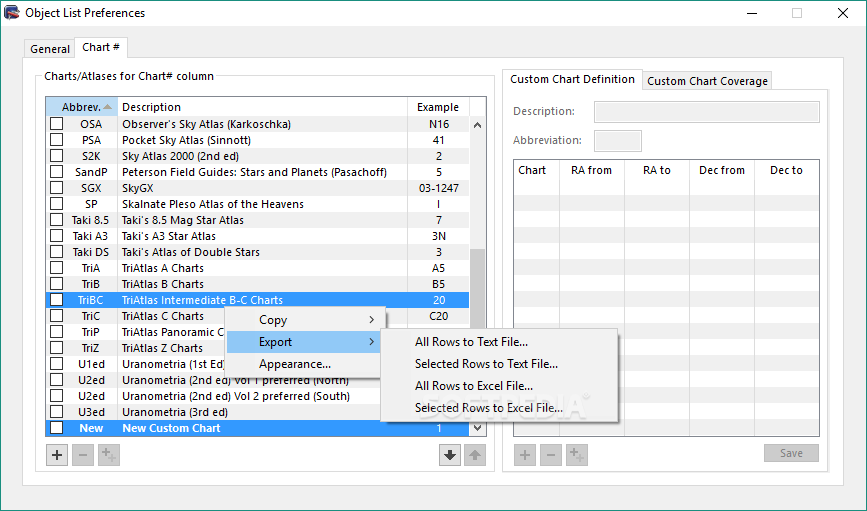Click the application icon in title bar
Image resolution: width=867 pixels, height=511 pixels.
click(12, 12)
